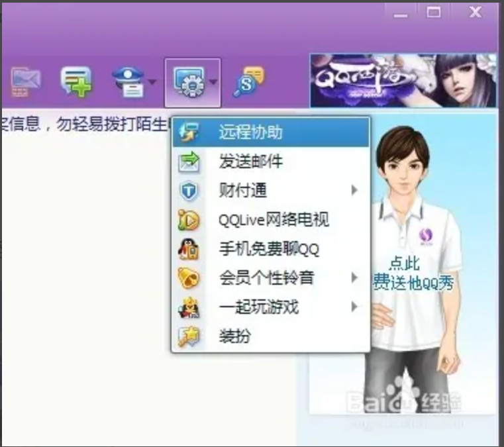The width and height of the screenshot is (504, 447).
Task: Open 会员个性铃音 menu item
Action: pos(271,278)
